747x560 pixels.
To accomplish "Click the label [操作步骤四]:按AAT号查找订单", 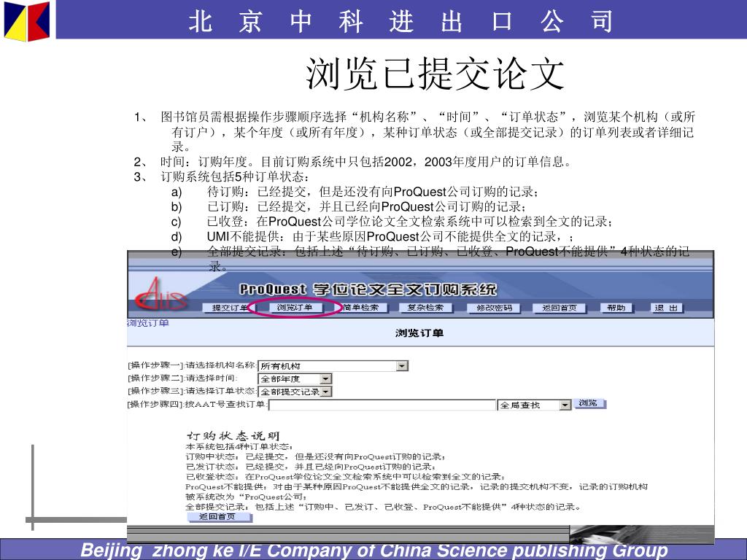I will click(197, 404).
